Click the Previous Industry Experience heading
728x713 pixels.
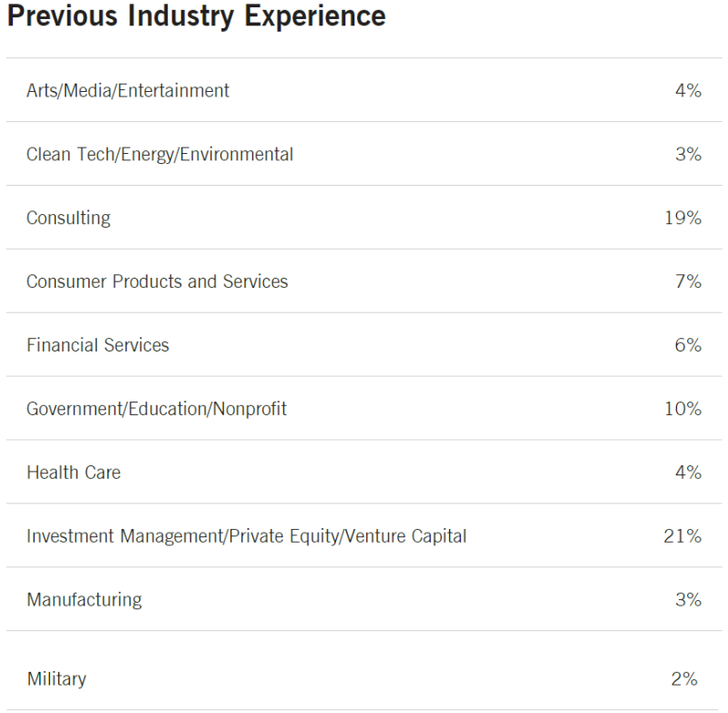(x=196, y=15)
